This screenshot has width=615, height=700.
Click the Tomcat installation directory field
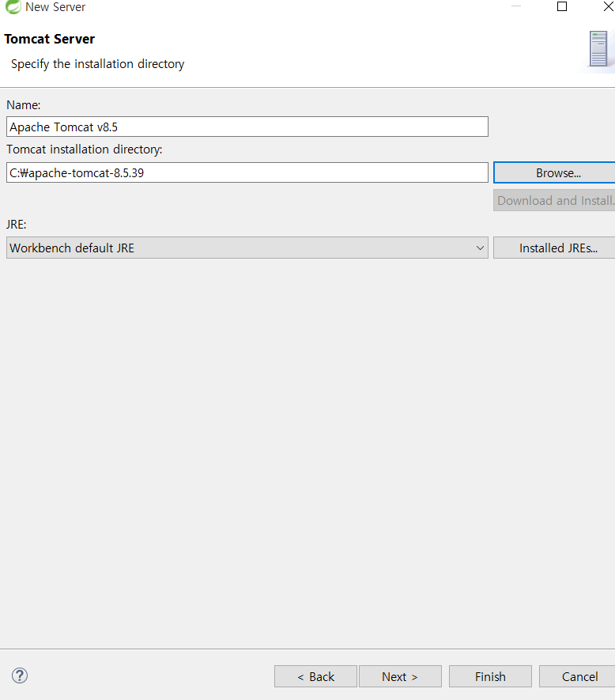tap(247, 172)
